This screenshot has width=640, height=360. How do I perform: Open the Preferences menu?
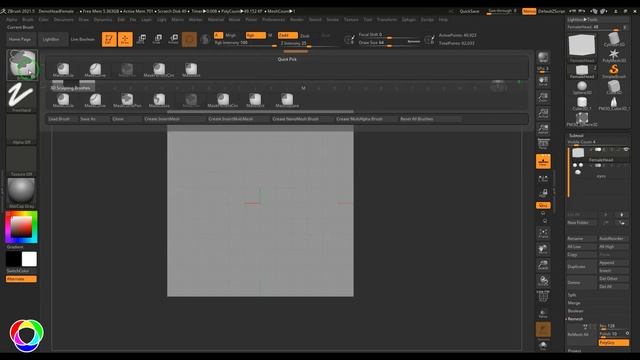[273, 20]
